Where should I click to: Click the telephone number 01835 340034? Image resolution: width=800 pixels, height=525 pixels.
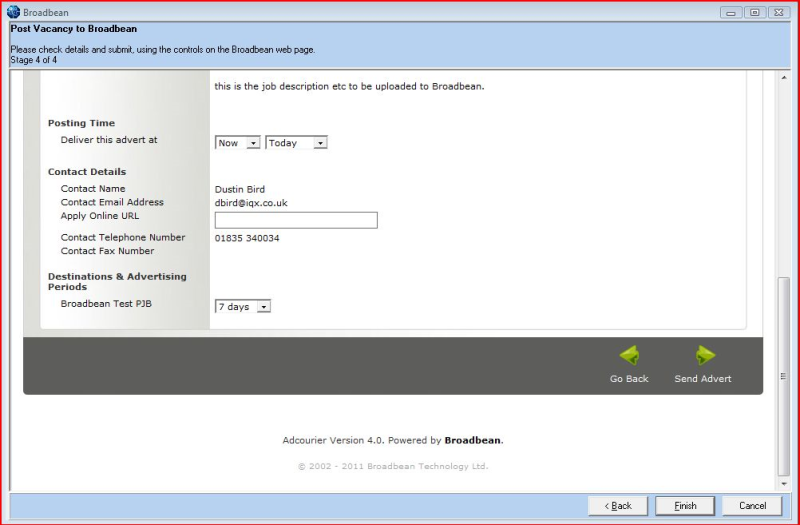click(x=247, y=238)
